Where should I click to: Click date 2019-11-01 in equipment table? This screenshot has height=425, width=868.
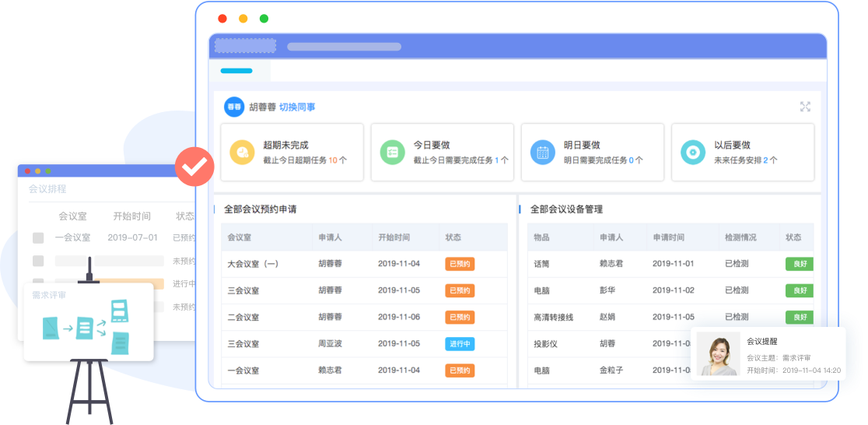click(x=673, y=264)
